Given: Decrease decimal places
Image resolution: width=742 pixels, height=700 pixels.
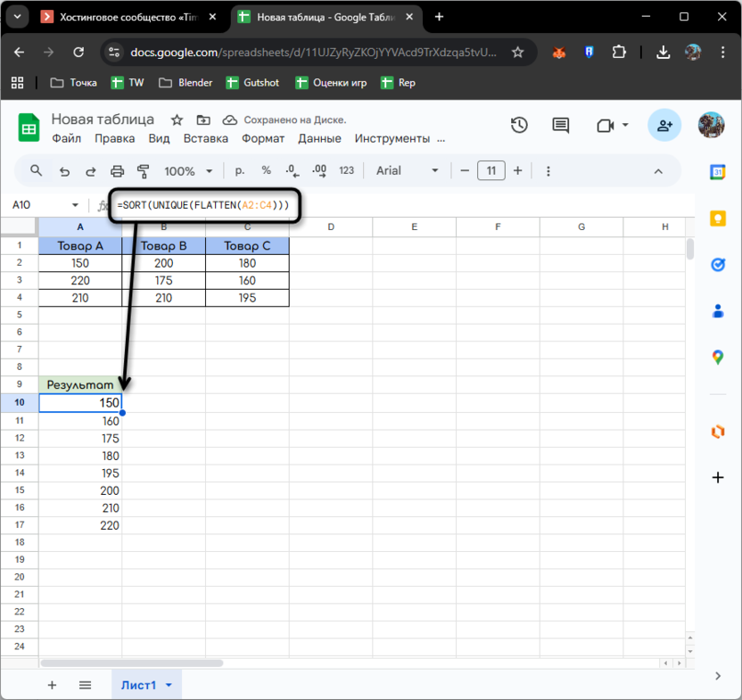Looking at the screenshot, I should (293, 171).
